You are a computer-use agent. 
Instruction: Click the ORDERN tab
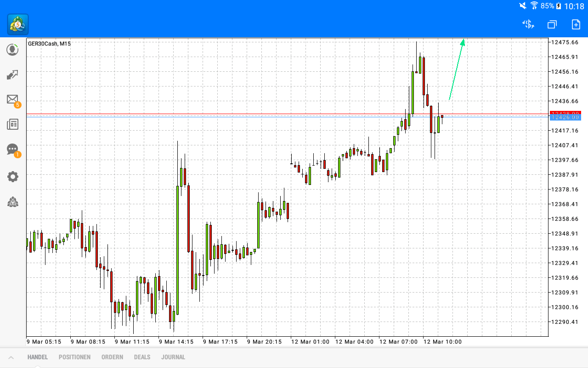112,357
